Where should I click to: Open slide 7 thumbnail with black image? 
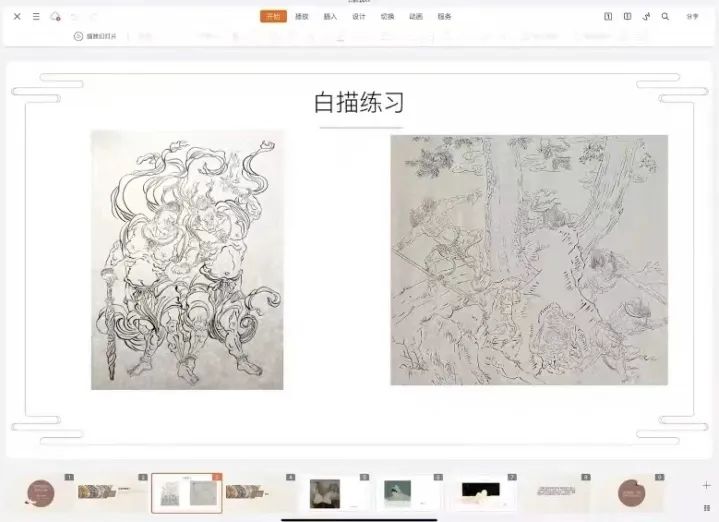482,493
